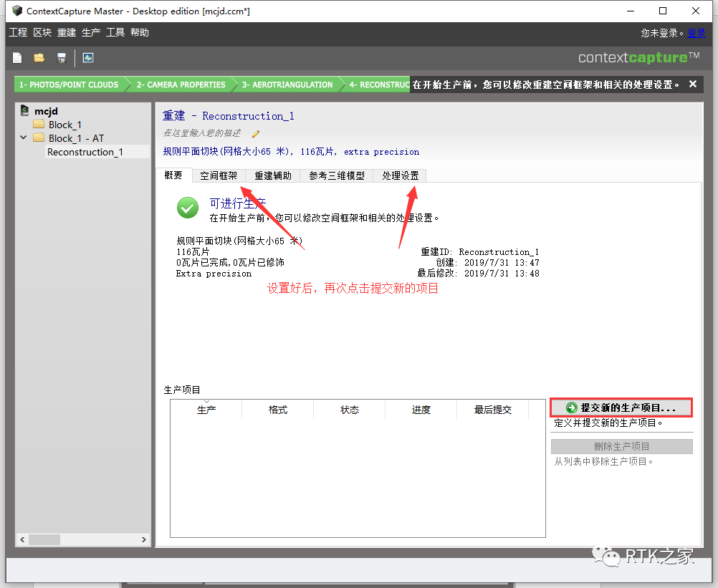
Task: Click the 创建 date 2019/7/31 13:47
Action: 502,263
